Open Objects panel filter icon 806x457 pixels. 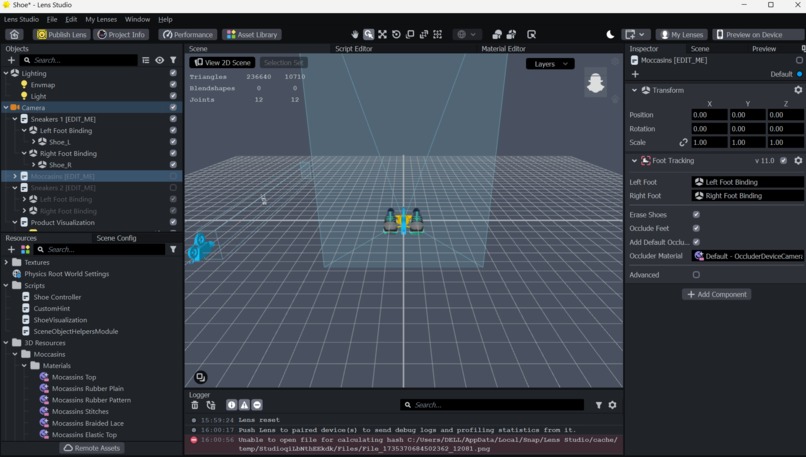point(173,60)
